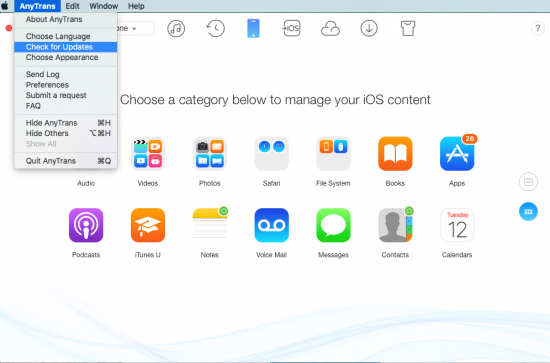This screenshot has width=550, height=363.
Task: Click the help question mark icon
Action: [537, 28]
